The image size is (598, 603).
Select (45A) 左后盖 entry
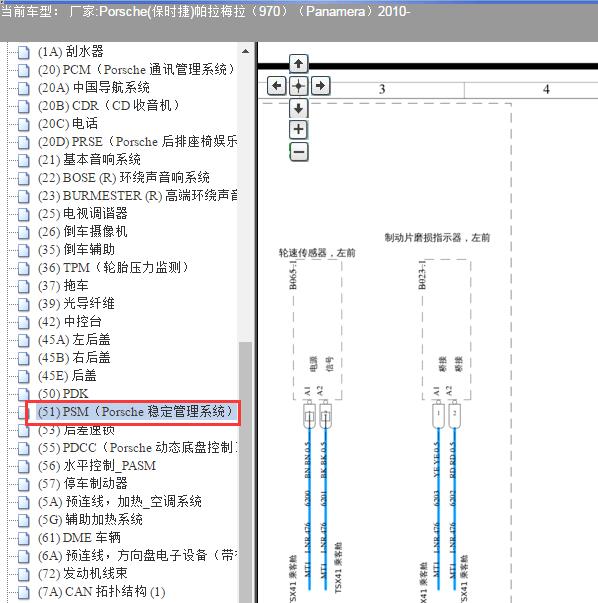pyautogui.click(x=74, y=340)
